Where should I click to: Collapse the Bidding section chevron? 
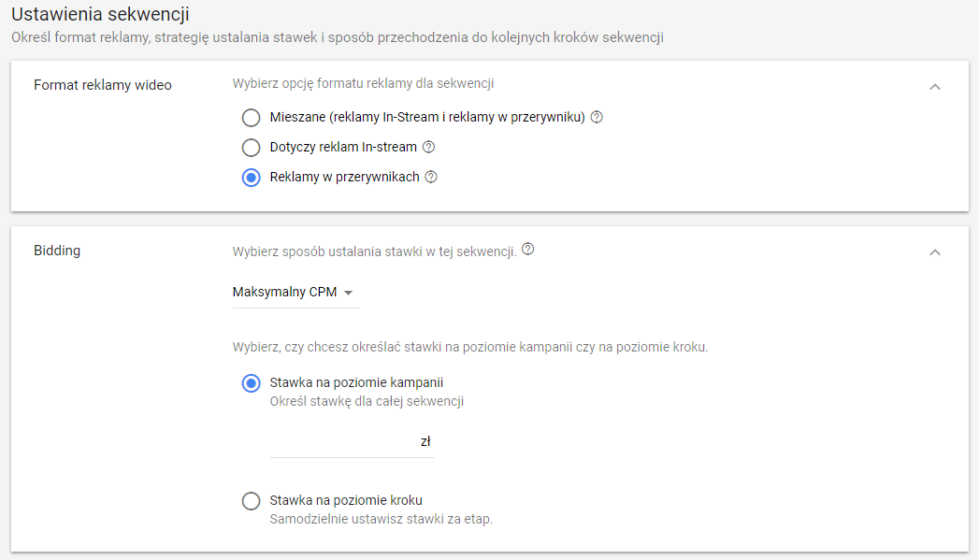[x=935, y=252]
